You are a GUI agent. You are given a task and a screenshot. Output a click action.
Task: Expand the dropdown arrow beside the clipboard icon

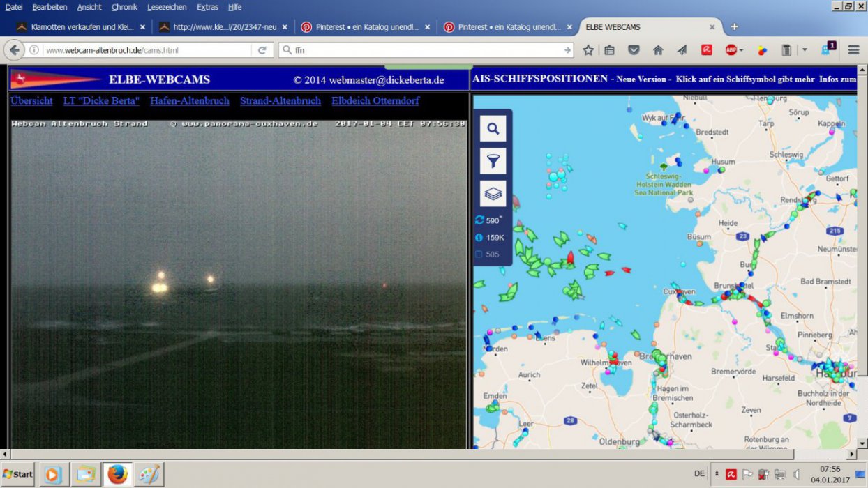805,50
